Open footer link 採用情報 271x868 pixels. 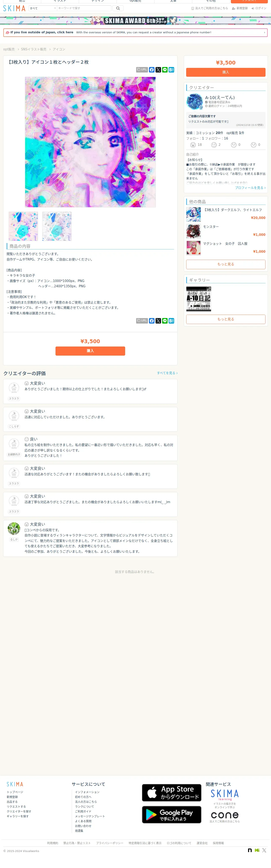pyautogui.click(x=218, y=843)
